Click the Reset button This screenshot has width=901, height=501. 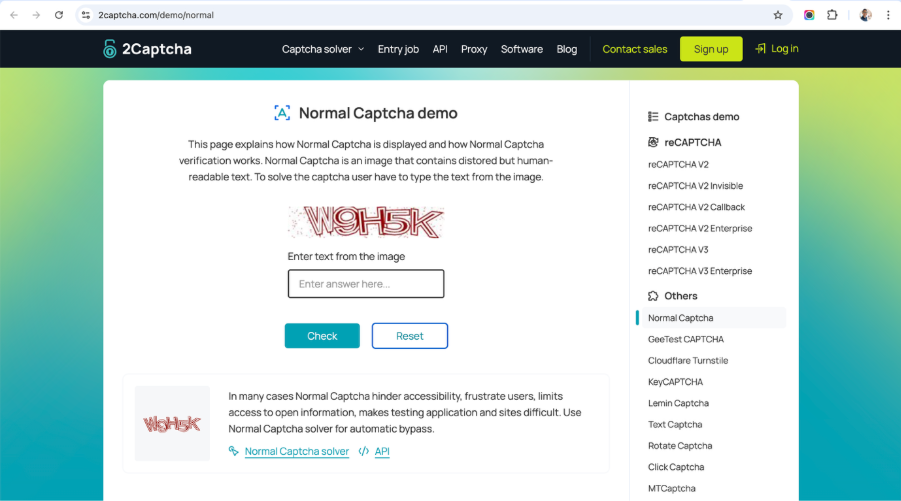tap(410, 336)
